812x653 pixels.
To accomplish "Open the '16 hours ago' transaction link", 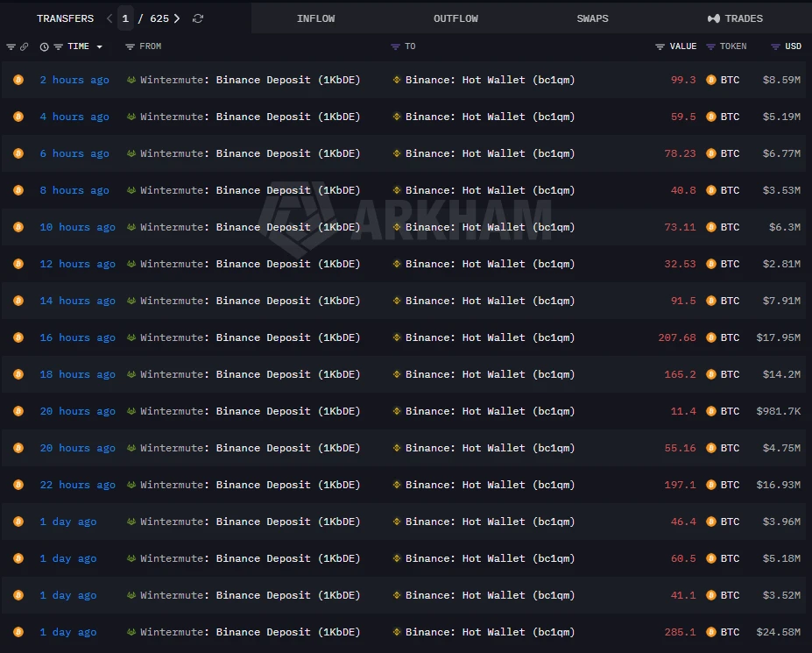I will click(x=78, y=337).
